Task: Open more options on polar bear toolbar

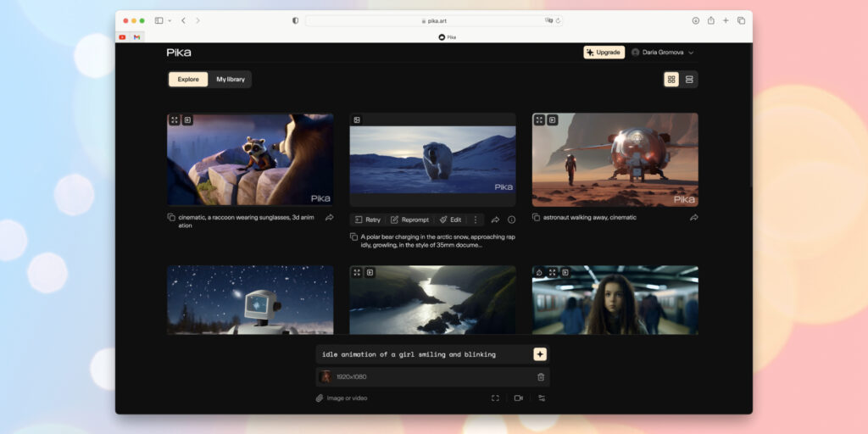Action: coord(475,220)
